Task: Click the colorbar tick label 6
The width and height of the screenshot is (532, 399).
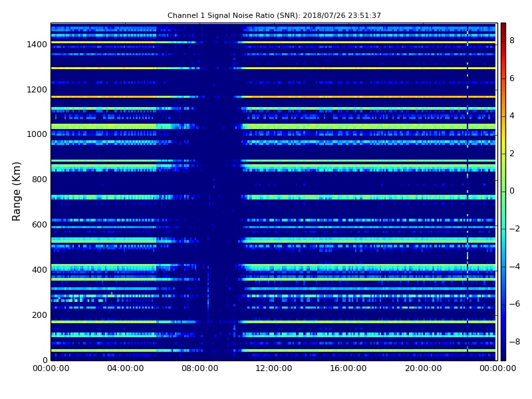Action: [512, 78]
